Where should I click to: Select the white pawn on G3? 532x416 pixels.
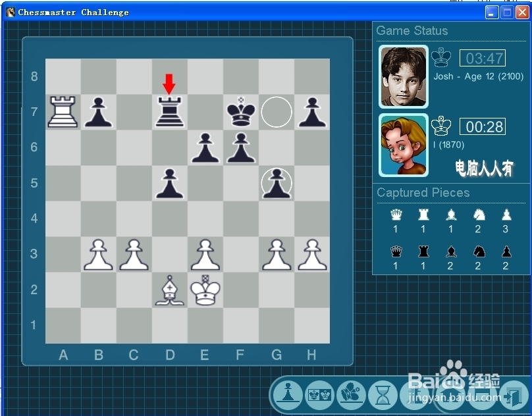277,255
